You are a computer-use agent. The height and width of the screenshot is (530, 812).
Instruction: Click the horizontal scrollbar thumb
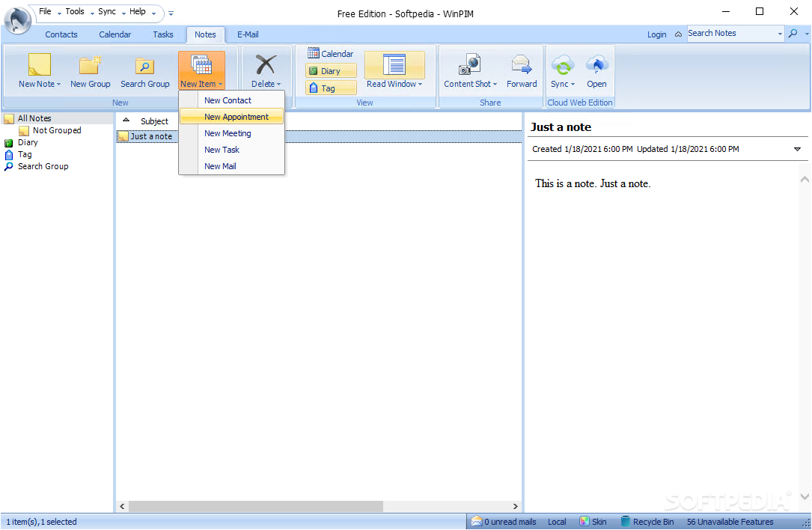[256, 506]
